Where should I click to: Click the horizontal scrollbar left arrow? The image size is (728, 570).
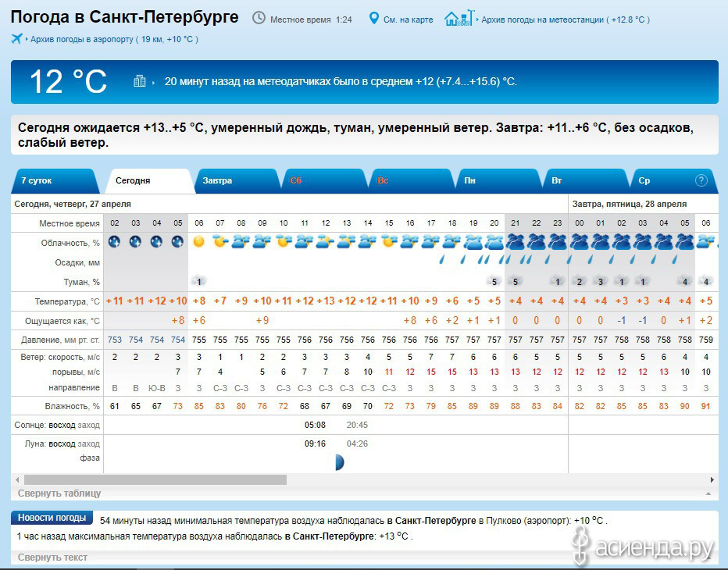[x=17, y=479]
